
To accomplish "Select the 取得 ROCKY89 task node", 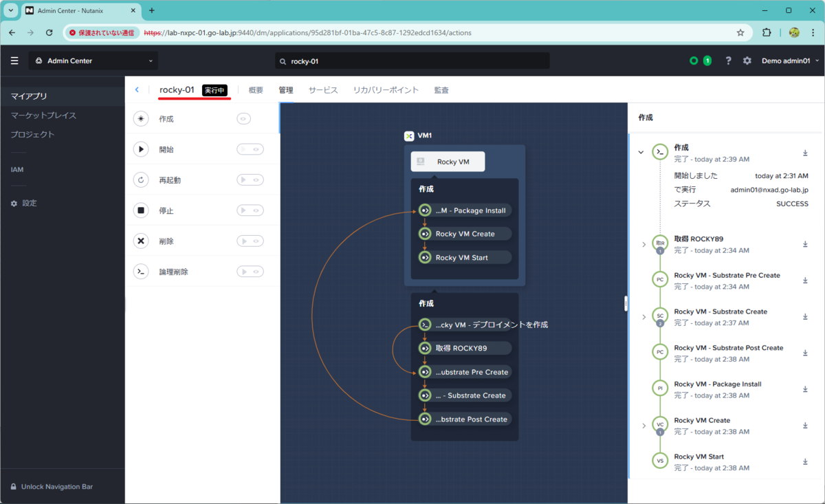I will click(465, 348).
